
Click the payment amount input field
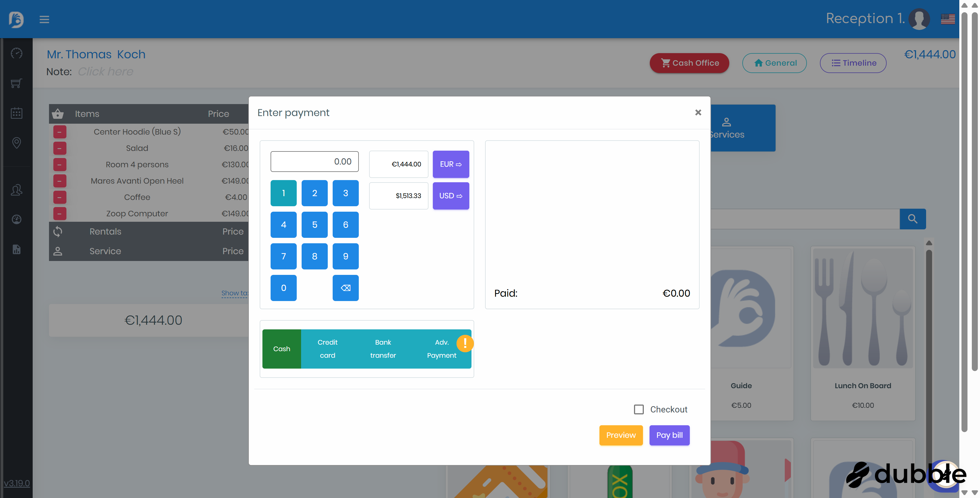pos(314,162)
